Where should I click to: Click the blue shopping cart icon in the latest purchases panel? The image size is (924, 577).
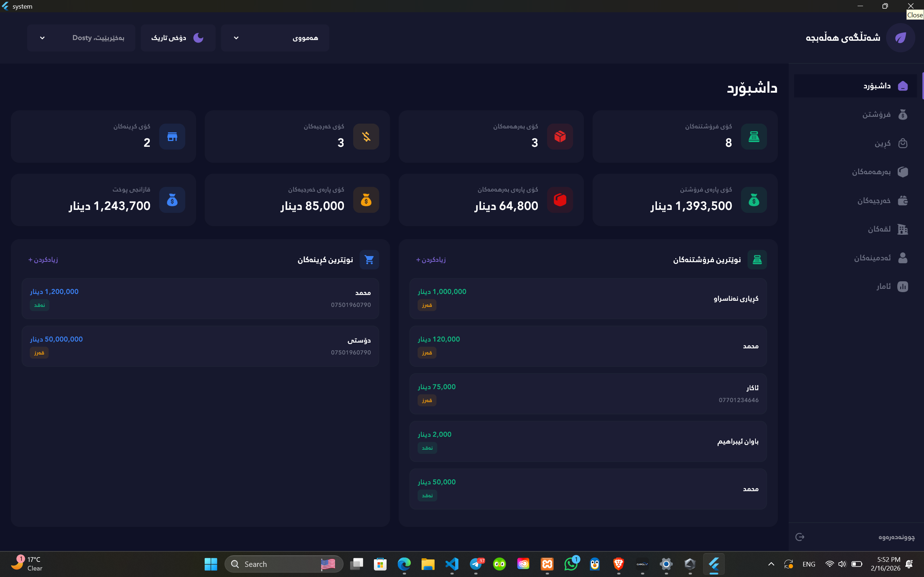[x=369, y=260]
